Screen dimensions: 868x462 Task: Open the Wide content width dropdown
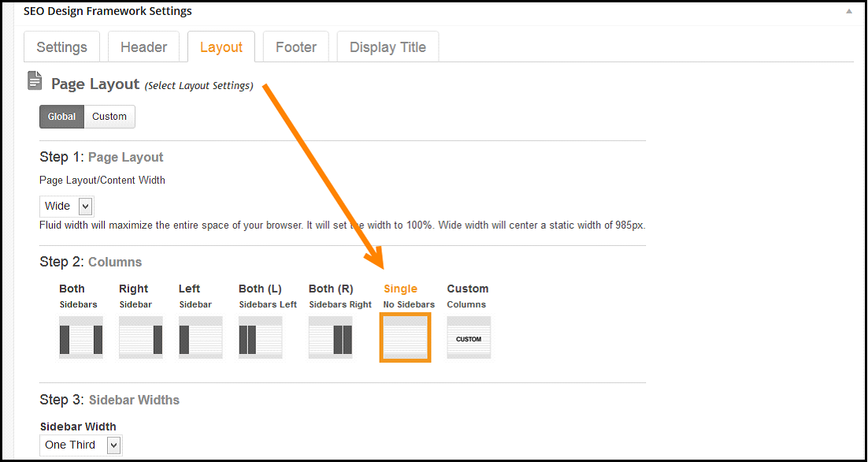67,206
